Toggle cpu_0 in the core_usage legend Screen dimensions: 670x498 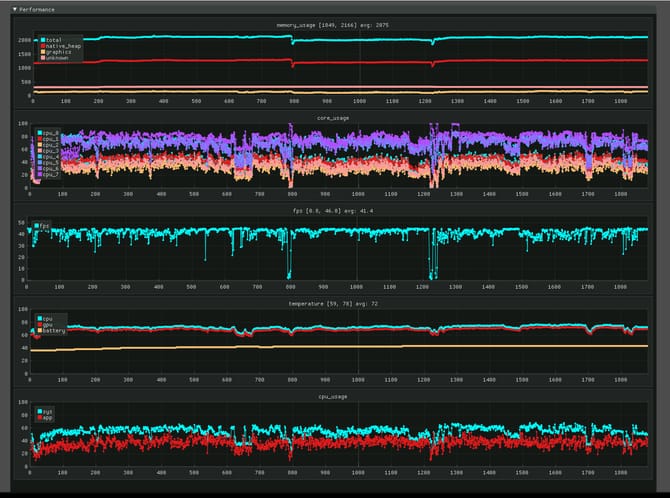pos(48,133)
